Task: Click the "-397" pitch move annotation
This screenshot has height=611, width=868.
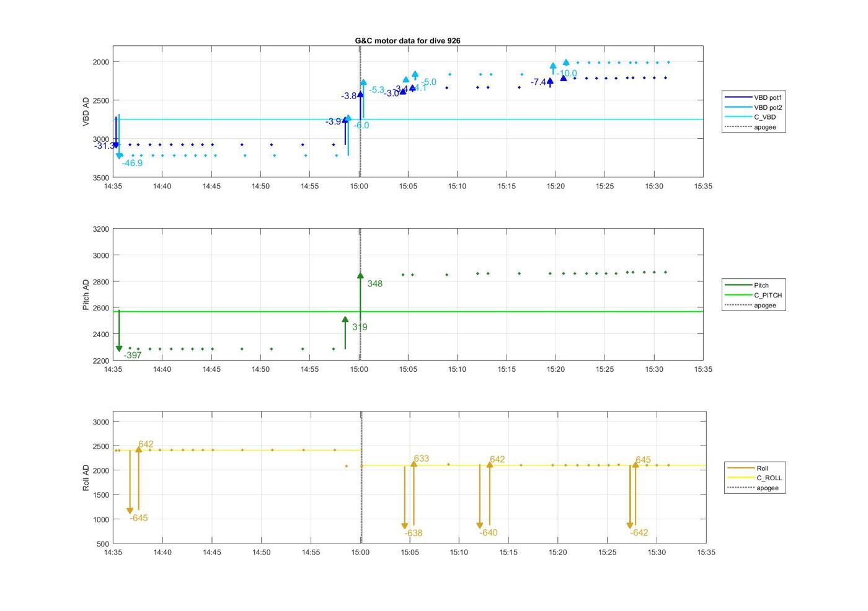Action: [x=133, y=355]
